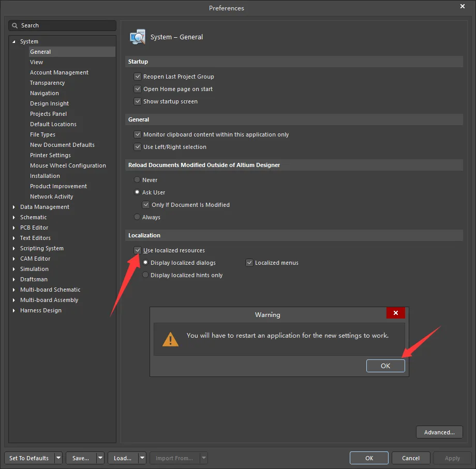Open the Projects Panel page
The height and width of the screenshot is (469, 476).
[x=48, y=114]
